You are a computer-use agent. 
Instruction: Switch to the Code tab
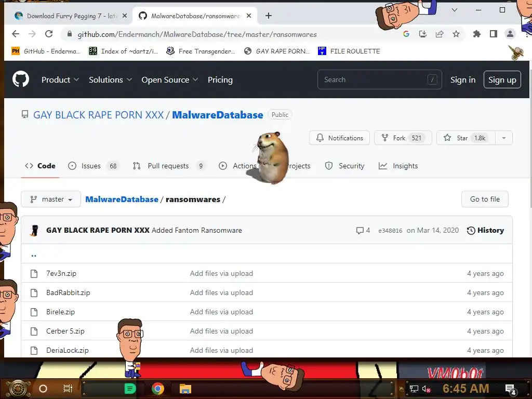tap(40, 166)
